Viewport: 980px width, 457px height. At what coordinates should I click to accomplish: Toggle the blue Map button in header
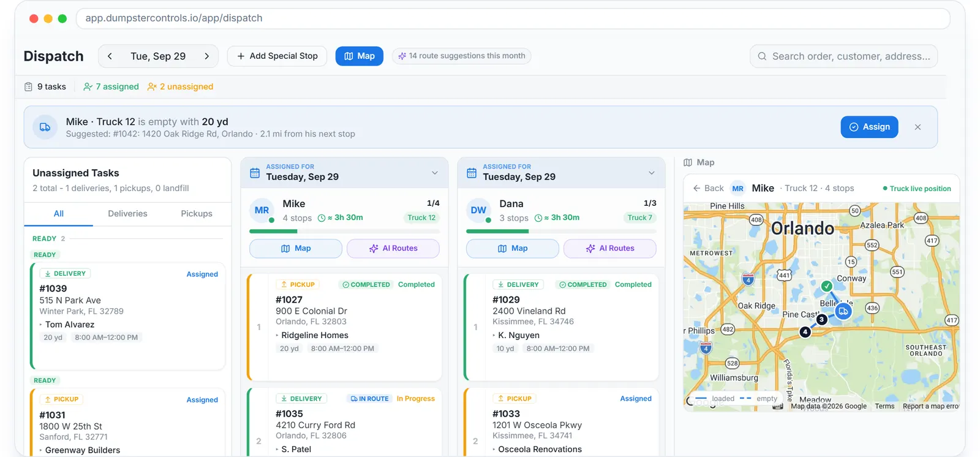360,56
